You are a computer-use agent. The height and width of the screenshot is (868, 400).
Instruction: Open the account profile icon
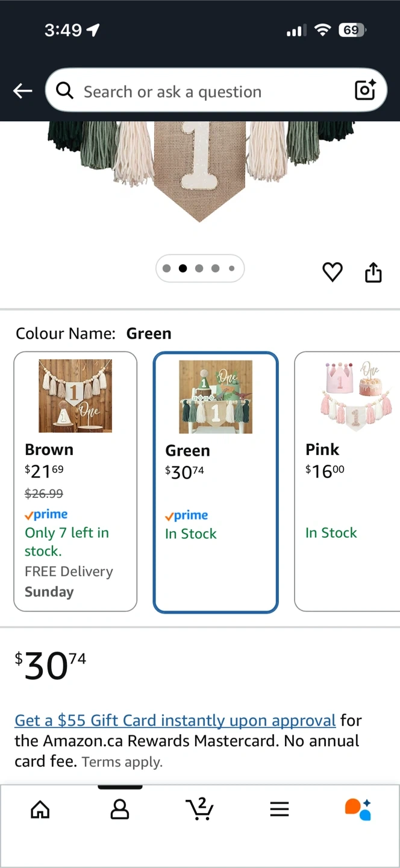click(120, 810)
